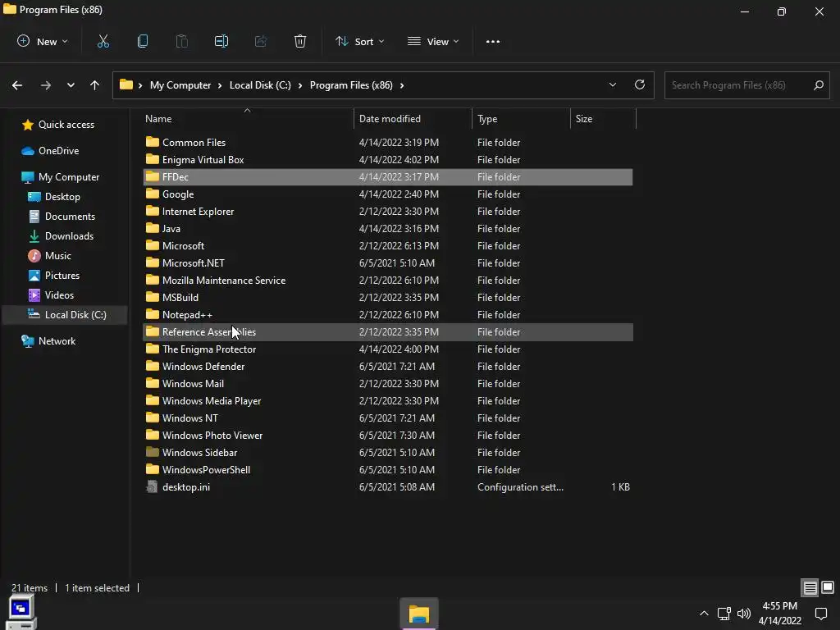Click the address bar folder icon
The width and height of the screenshot is (840, 630).
click(126, 84)
